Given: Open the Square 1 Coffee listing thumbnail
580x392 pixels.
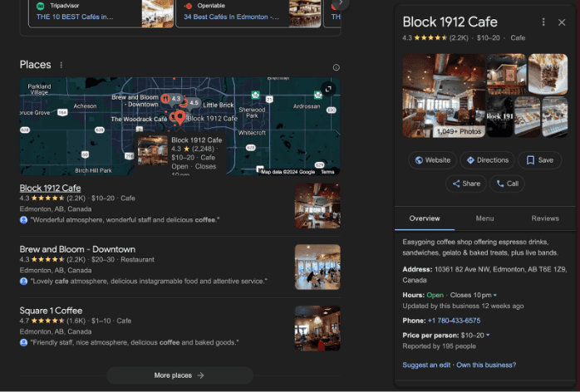Looking at the screenshot, I should (x=317, y=328).
